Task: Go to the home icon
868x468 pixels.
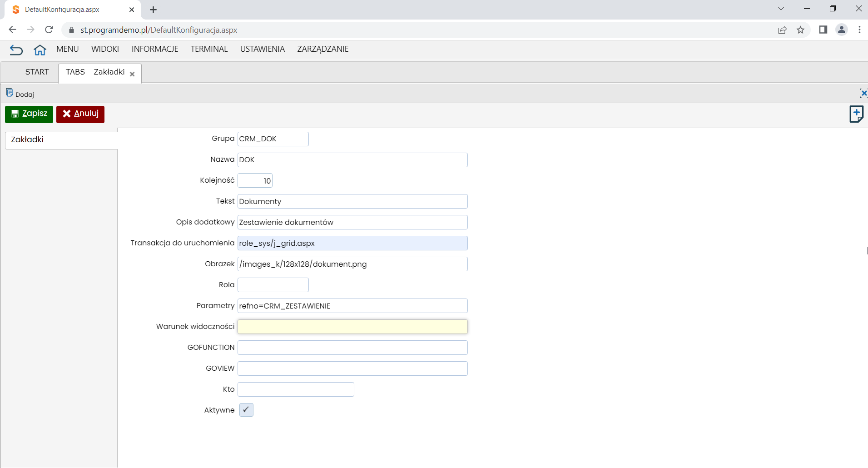Action: click(x=40, y=50)
